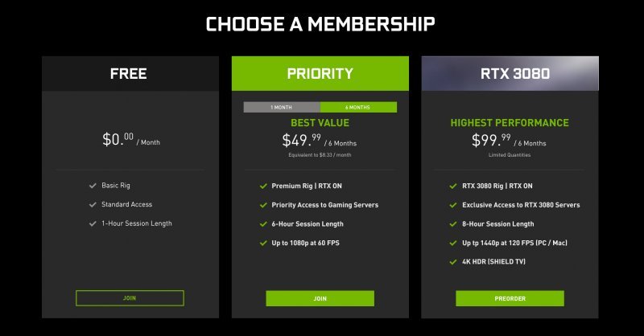Select the RTX 3080 plan header

coord(510,74)
